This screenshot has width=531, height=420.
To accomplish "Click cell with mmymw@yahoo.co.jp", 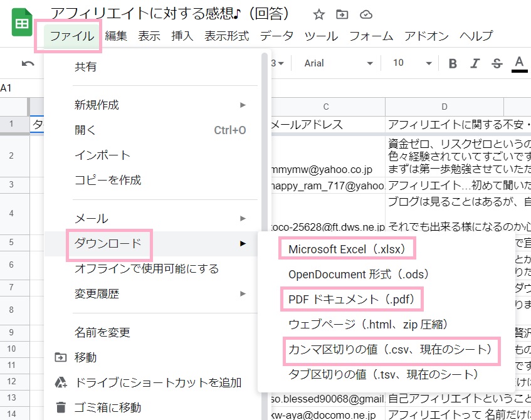I will 328,157.
